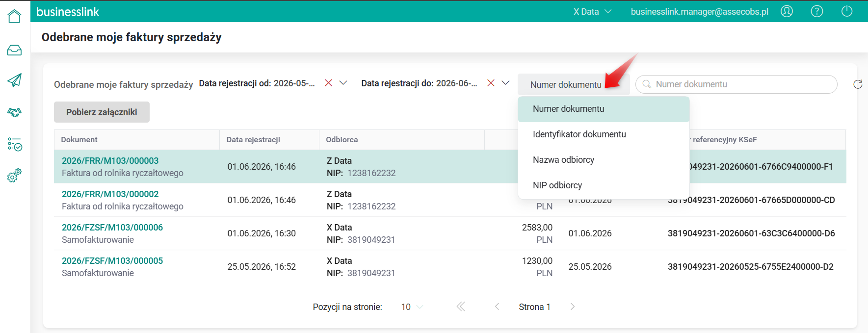This screenshot has width=868, height=333.
Task: Open invoice 2026/FZSF/M103/000006
Action: (x=112, y=228)
